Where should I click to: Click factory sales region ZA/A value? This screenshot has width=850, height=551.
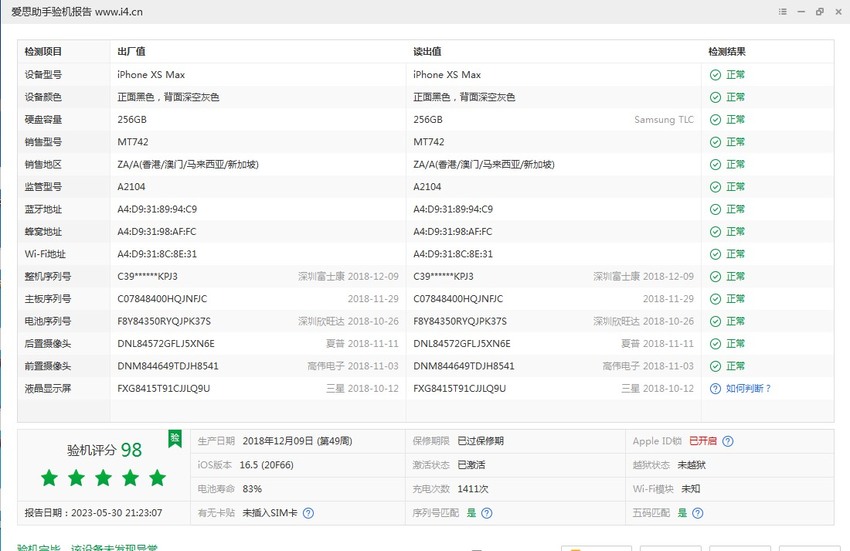click(188, 164)
